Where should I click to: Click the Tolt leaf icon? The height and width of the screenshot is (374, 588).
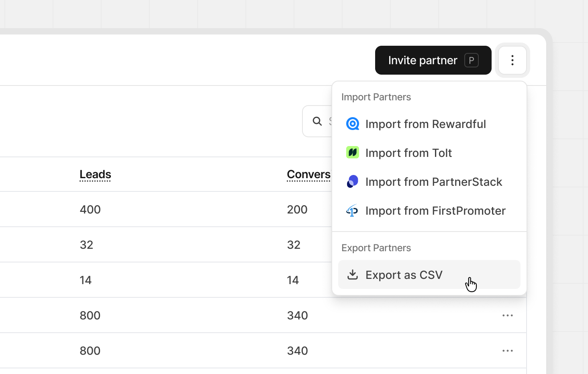coord(352,152)
